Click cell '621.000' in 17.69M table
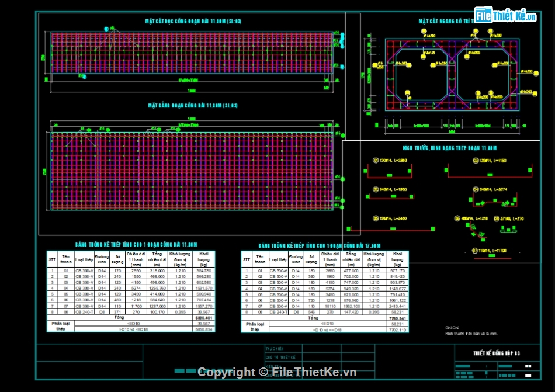Image resolution: width=555 pixels, height=392 pixels. 352,294
